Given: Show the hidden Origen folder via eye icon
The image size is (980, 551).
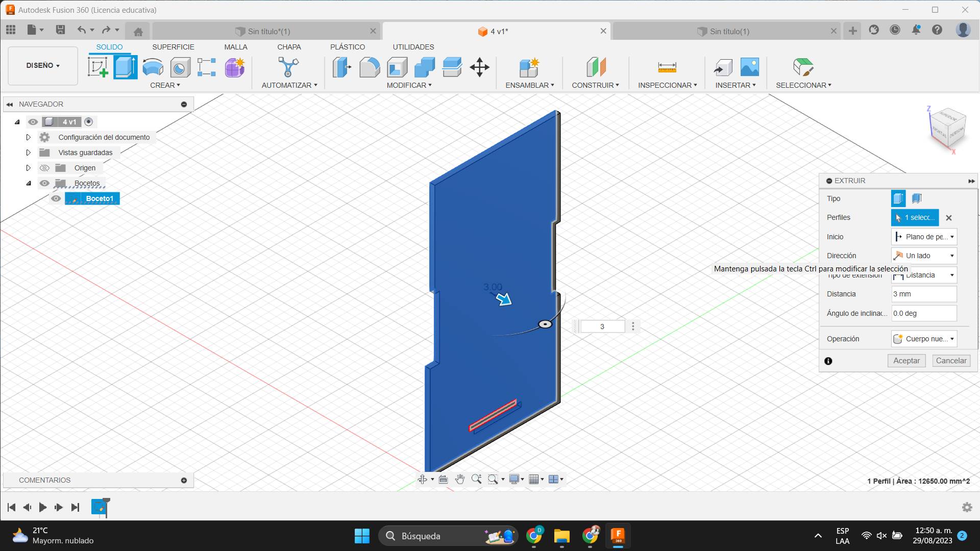Looking at the screenshot, I should click(44, 168).
